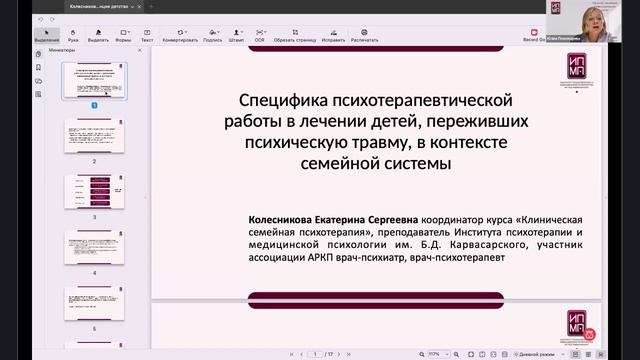Image resolution: width=640 pixels, height=360 pixels.
Task: Close the Колесников document tab
Action: pos(139,7)
